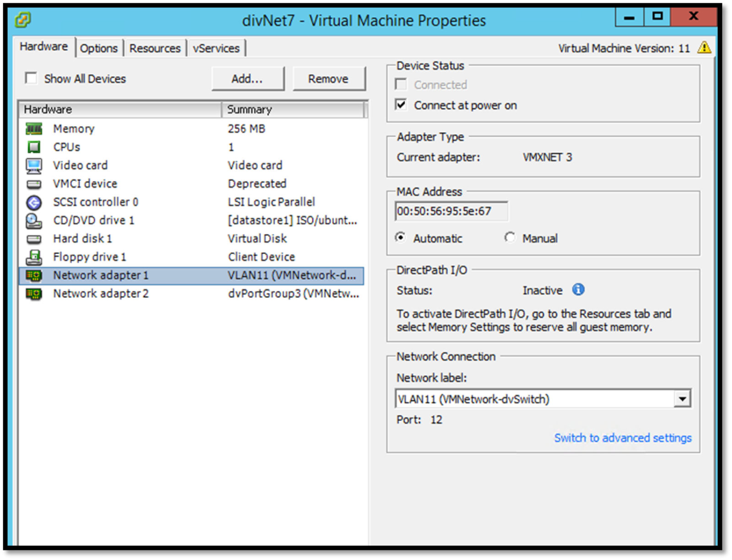Viewport: 732px width, 560px height.
Task: Click the Add button
Action: 248,78
